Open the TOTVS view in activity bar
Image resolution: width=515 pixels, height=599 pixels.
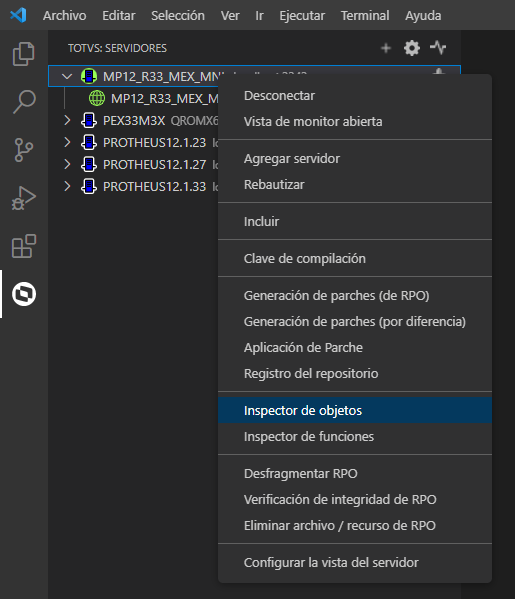(24, 294)
